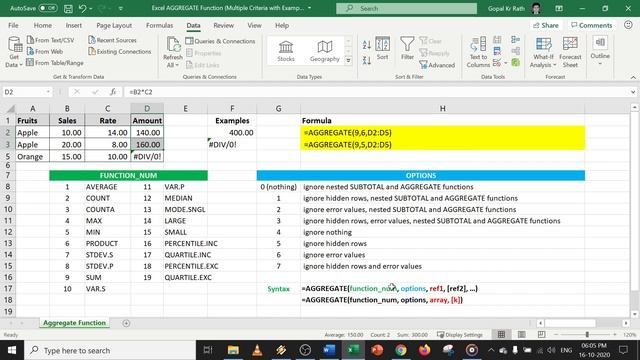Image resolution: width=640 pixels, height=360 pixels.
Task: Click the Save icon in title bar
Action: click(68, 8)
